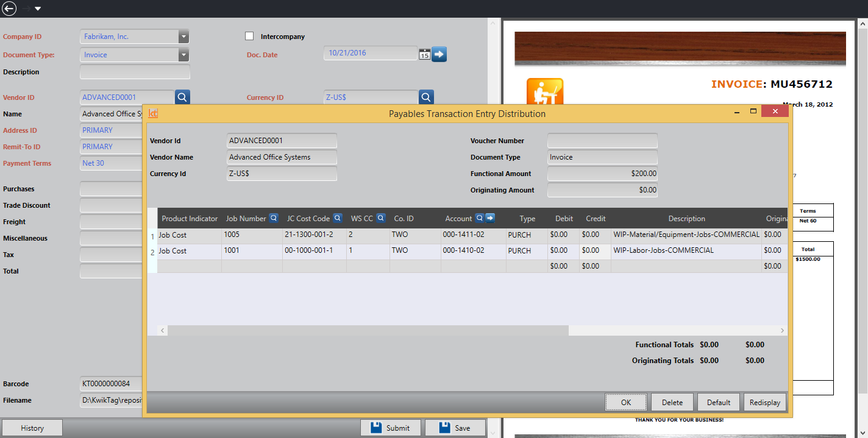Screen dimensions: 868x438
Task: Open the calendar picker beside Doc. Date
Action: pyautogui.click(x=424, y=54)
